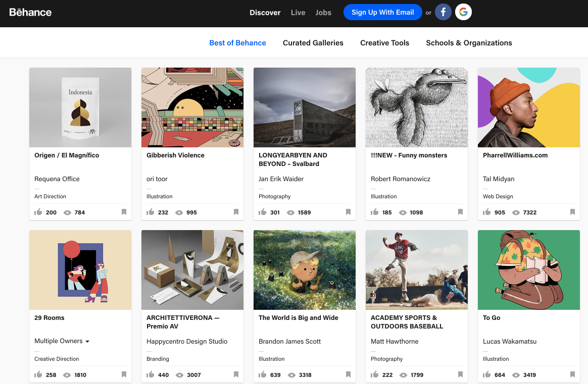Open the 29 Rooms project title
588x384 pixels.
tap(50, 318)
